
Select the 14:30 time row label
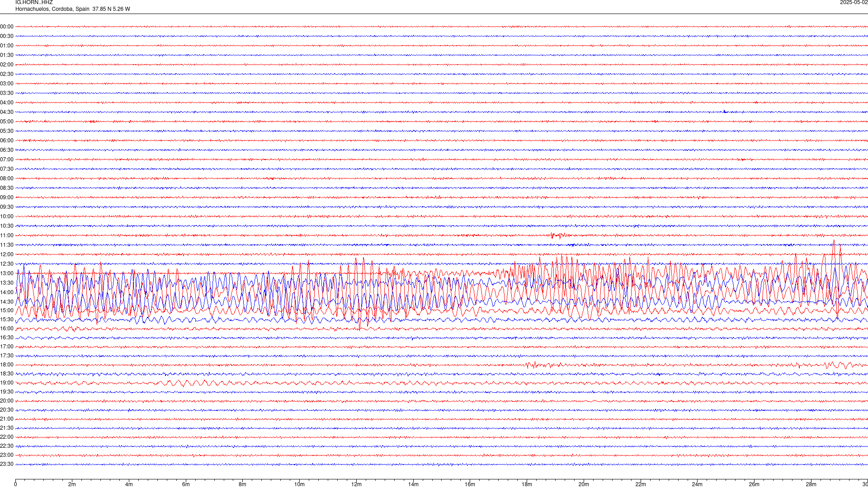[7, 302]
